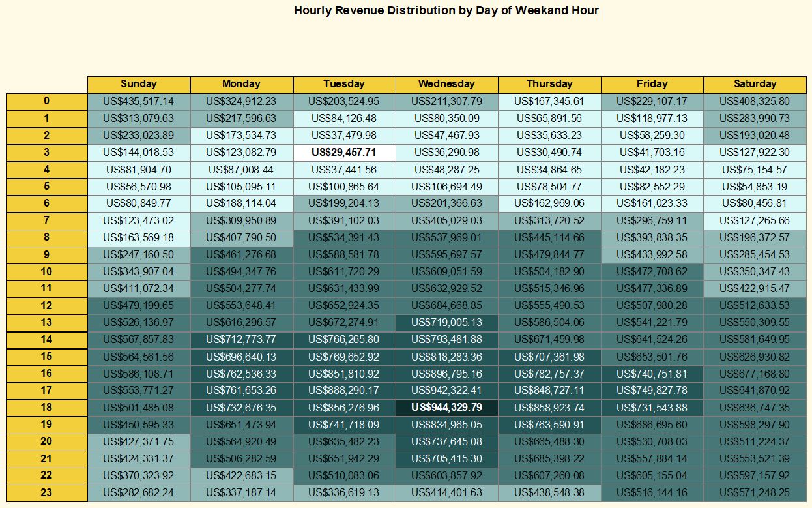Image resolution: width=812 pixels, height=508 pixels.
Task: Click the hour 18 row header
Action: (46, 408)
